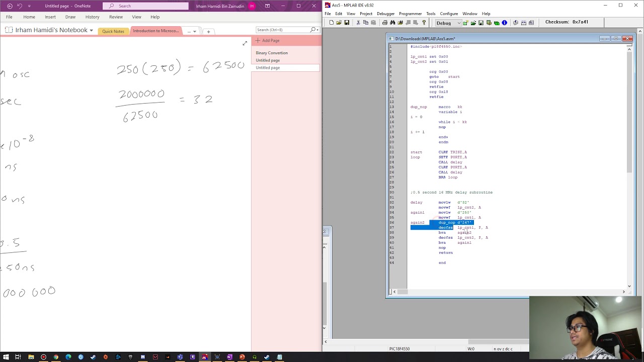644x362 pixels.
Task: Click the Undo icon in OneNote
Action: click(x=20, y=6)
